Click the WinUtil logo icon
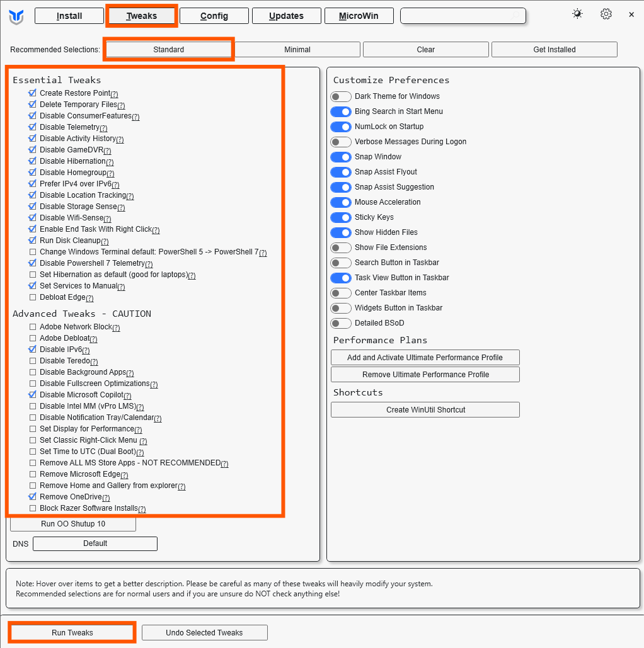This screenshot has height=648, width=644. pyautogui.click(x=16, y=16)
